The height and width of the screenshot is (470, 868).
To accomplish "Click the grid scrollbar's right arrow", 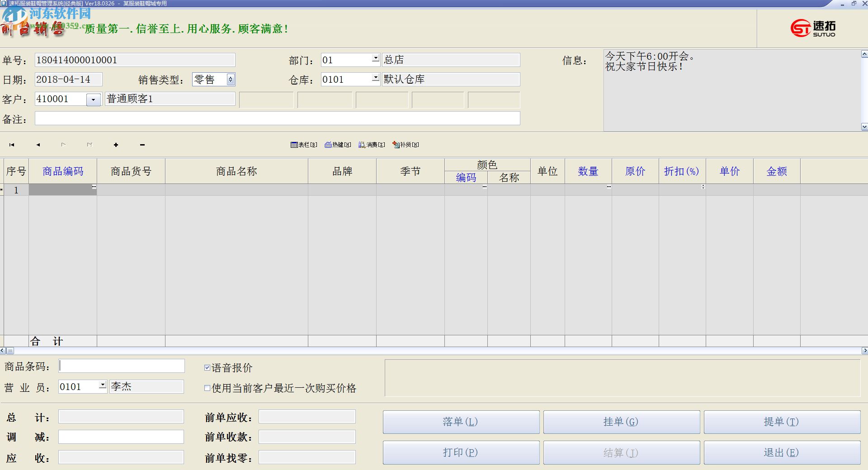I will tap(865, 351).
